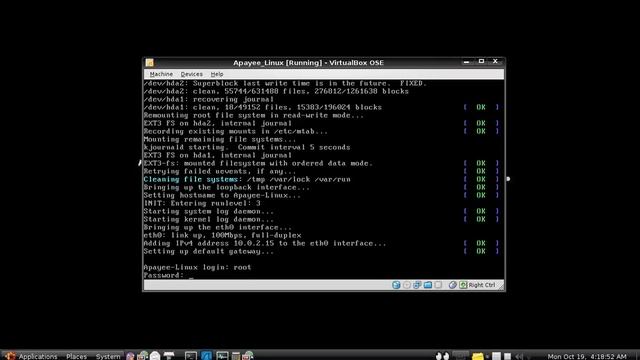Click the CD/DVD drive indicator in the status bar
This screenshot has width=640, height=360.
407,285
